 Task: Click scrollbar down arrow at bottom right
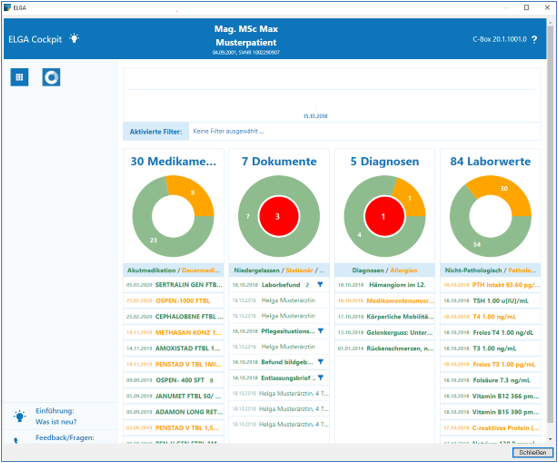(x=550, y=439)
